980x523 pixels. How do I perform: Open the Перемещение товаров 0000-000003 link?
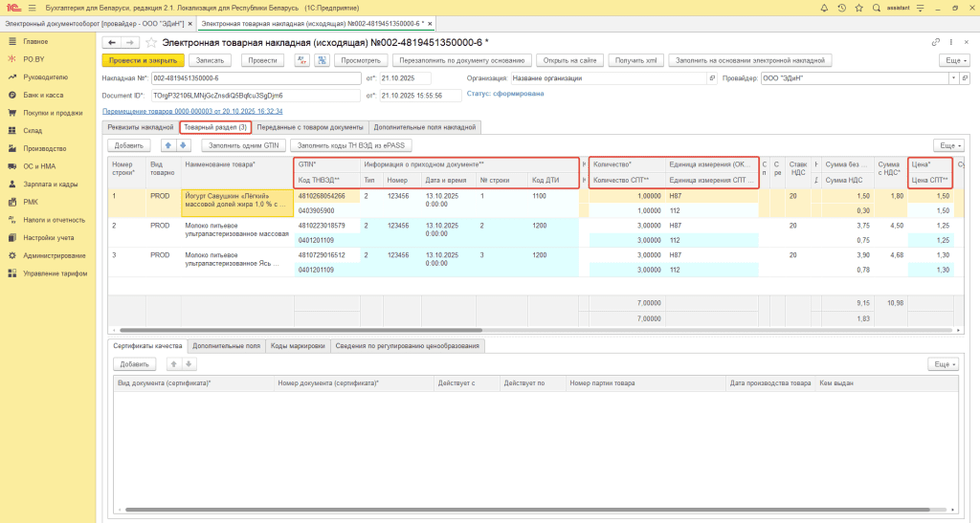tap(191, 111)
